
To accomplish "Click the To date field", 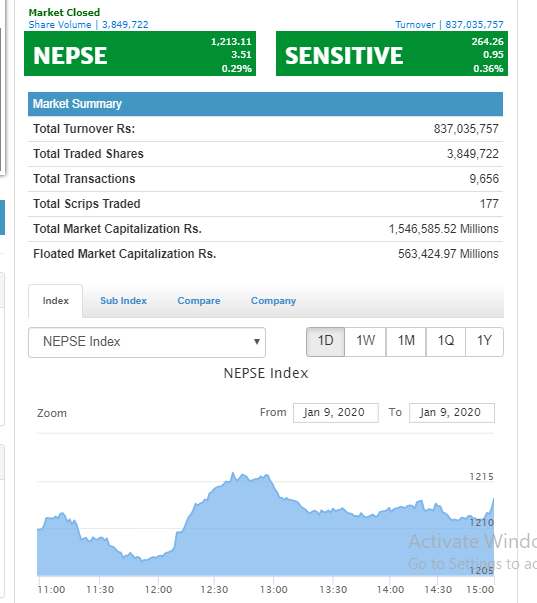I will (x=452, y=413).
